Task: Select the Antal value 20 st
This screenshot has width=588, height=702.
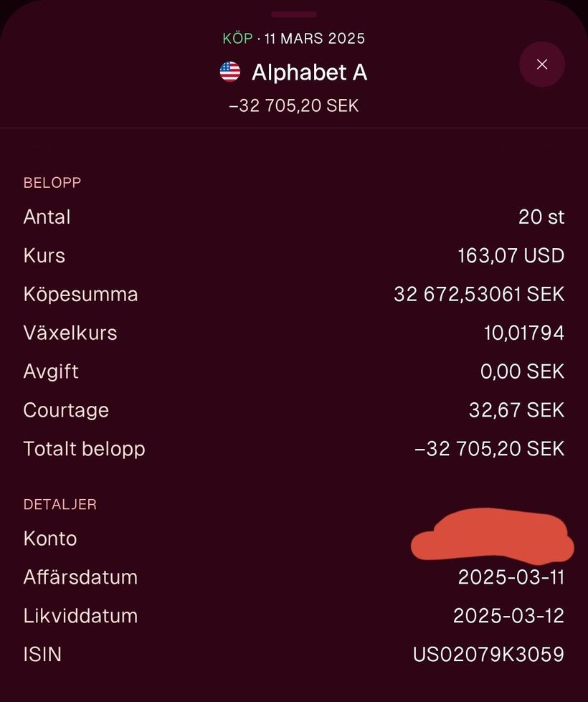Action: tap(541, 217)
